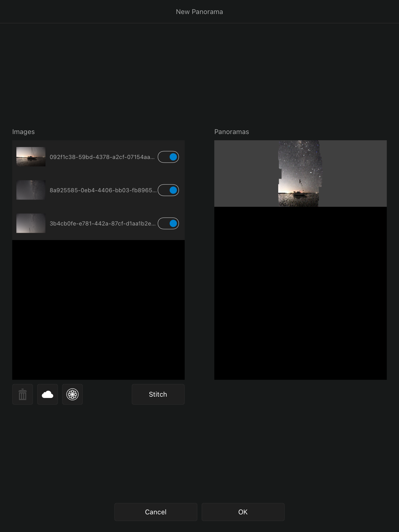Viewport: 399px width, 532px height.
Task: Toggle off image 8a925585-0eb4
Action: [168, 190]
